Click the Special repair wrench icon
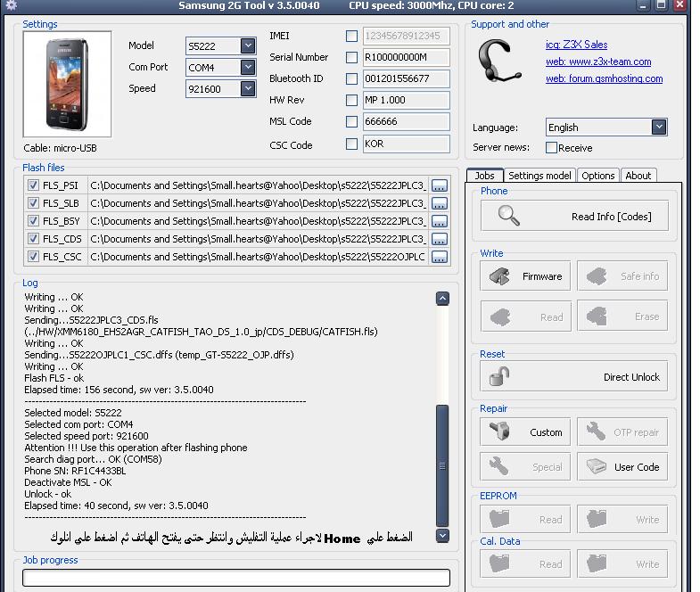The width and height of the screenshot is (700, 592). (498, 466)
